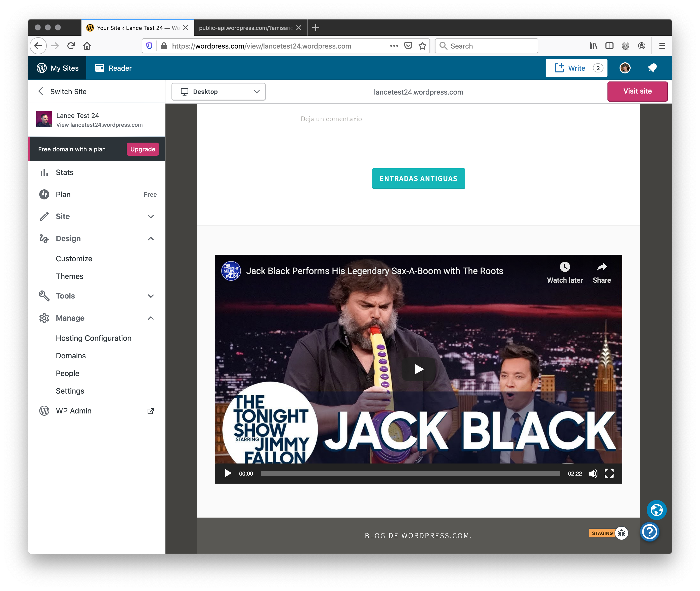Image resolution: width=700 pixels, height=591 pixels.
Task: Open the Reader tab
Action: (113, 68)
